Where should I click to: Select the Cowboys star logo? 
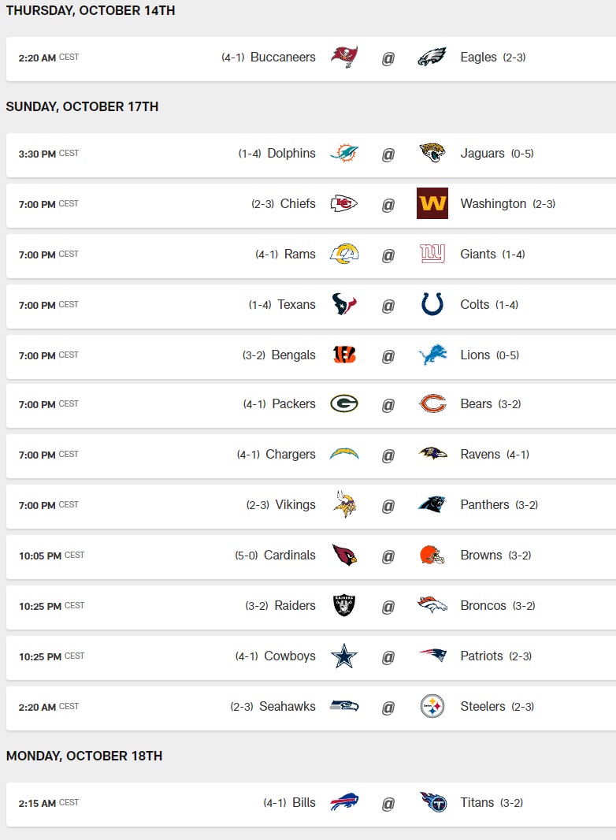pyautogui.click(x=344, y=656)
